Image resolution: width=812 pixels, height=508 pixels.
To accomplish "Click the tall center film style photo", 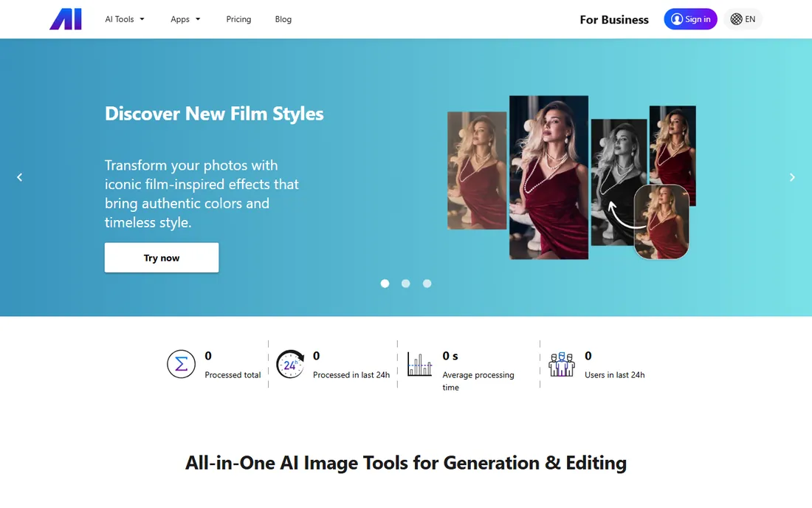I will point(548,177).
